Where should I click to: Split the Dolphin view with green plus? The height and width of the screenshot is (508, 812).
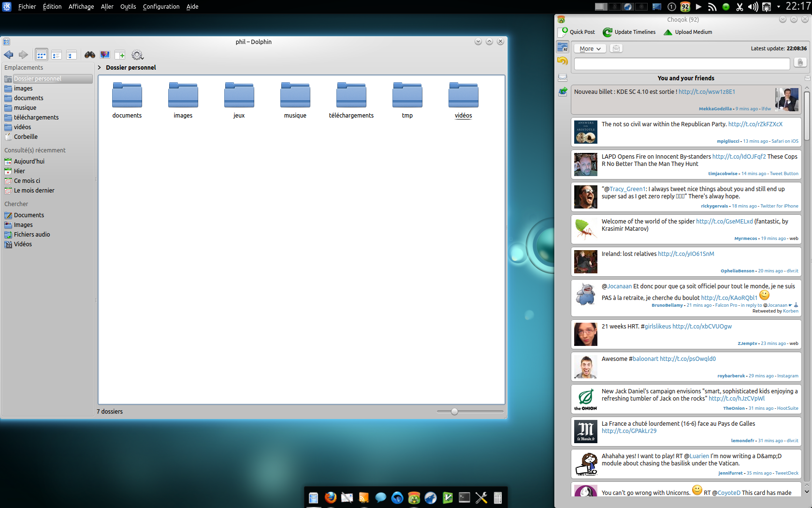[x=120, y=55]
